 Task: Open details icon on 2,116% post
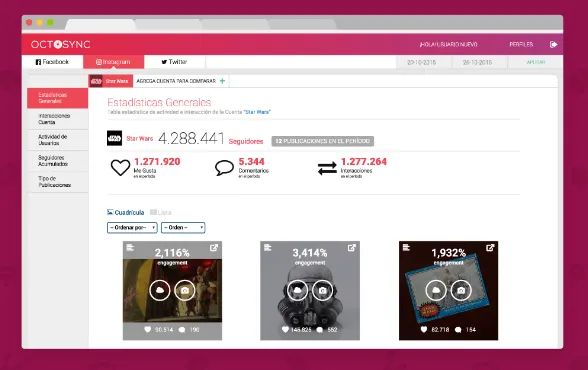(130, 247)
